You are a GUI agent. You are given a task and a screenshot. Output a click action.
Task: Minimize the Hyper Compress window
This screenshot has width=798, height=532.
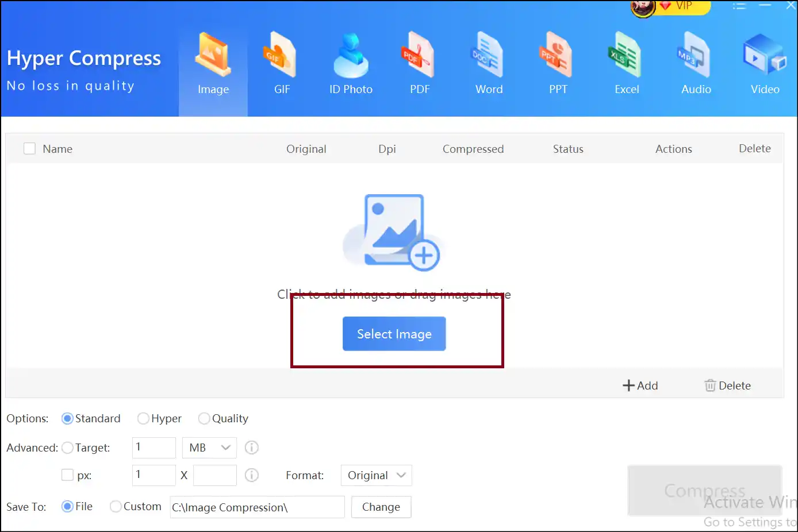765,6
